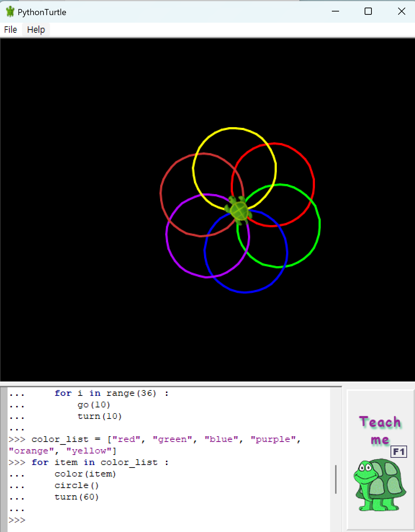Click the shell scrollbar thumb
415x532 pixels.
pyautogui.click(x=335, y=479)
